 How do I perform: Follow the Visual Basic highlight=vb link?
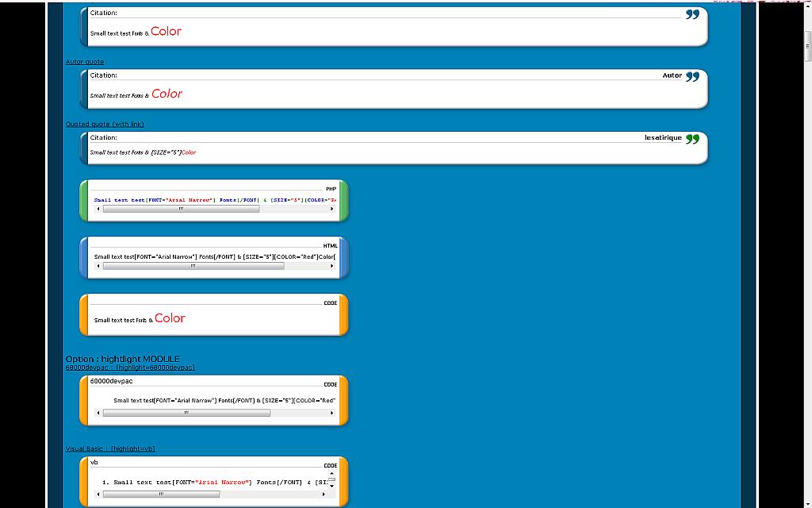point(110,448)
